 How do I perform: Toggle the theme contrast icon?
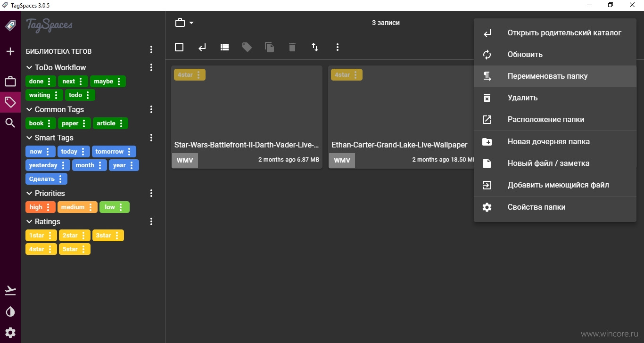(10, 312)
